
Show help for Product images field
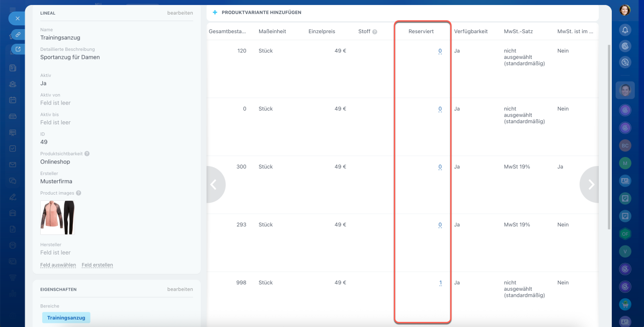78,193
